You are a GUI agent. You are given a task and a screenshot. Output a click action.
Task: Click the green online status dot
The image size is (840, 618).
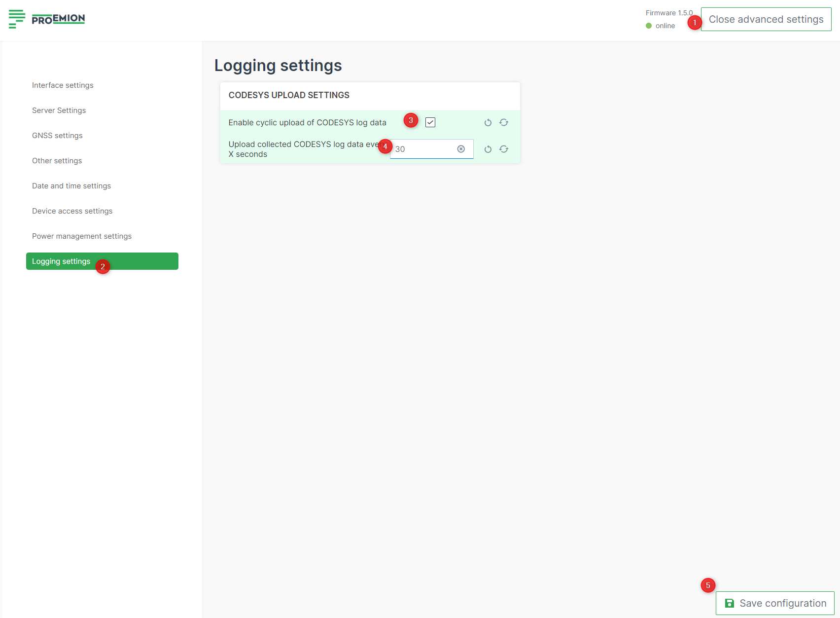[649, 26]
